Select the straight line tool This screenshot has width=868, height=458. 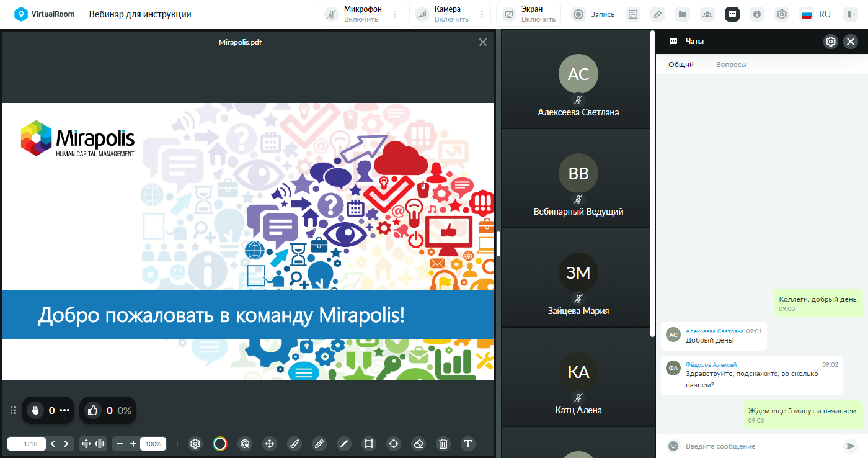tap(344, 444)
